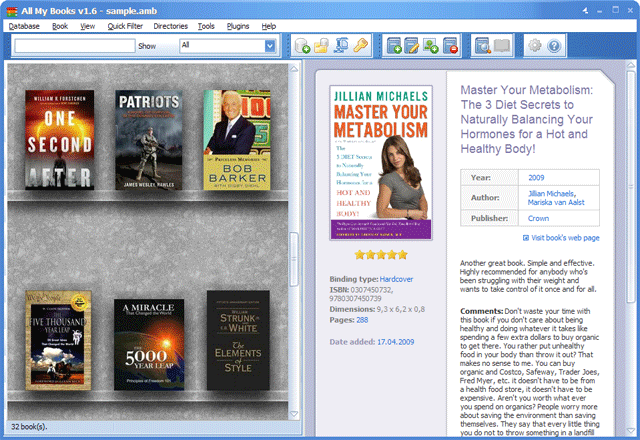Viewport: 640px width, 440px height.
Task: Select the Bob Barker book cover
Action: [237, 140]
